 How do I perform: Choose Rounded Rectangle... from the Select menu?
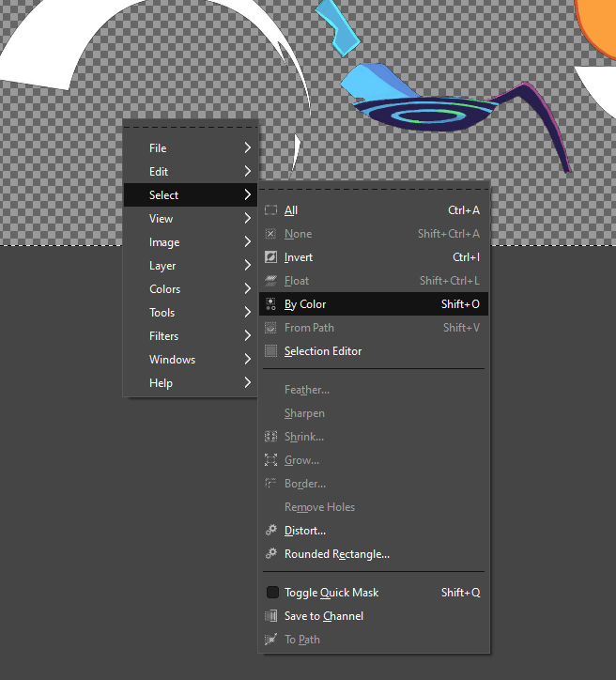[336, 554]
